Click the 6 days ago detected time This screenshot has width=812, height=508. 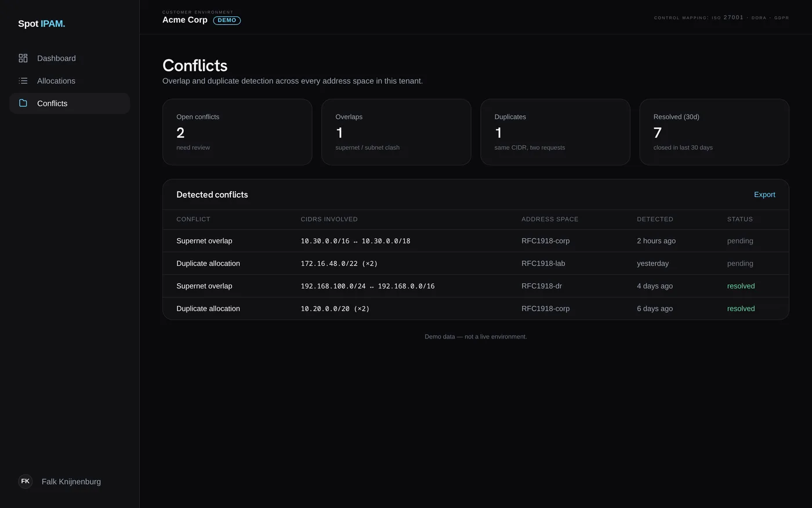coord(655,309)
